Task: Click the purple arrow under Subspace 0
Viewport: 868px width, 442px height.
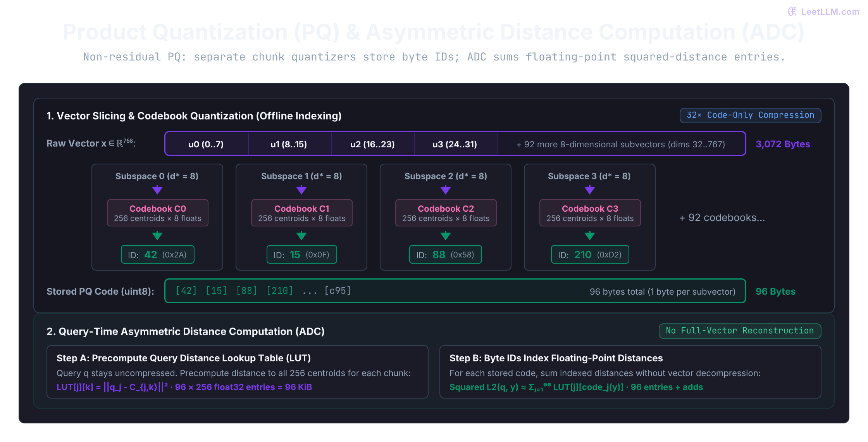Action: 157,190
